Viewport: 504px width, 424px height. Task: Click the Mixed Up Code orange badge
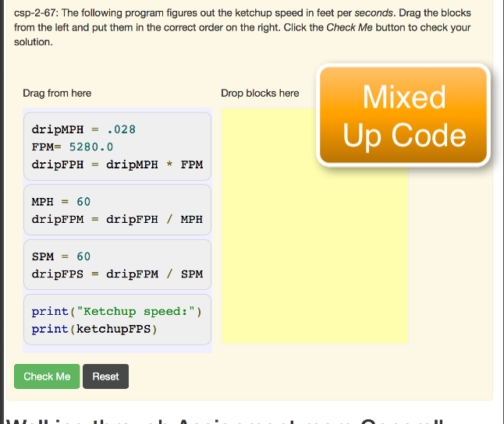point(403,115)
